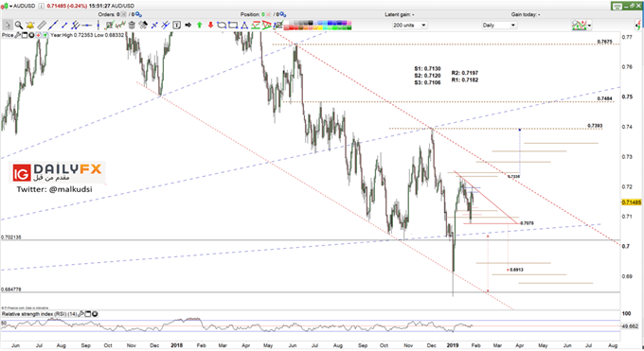Click the 0.6913 target level label
The height and width of the screenshot is (351, 644).
point(517,270)
